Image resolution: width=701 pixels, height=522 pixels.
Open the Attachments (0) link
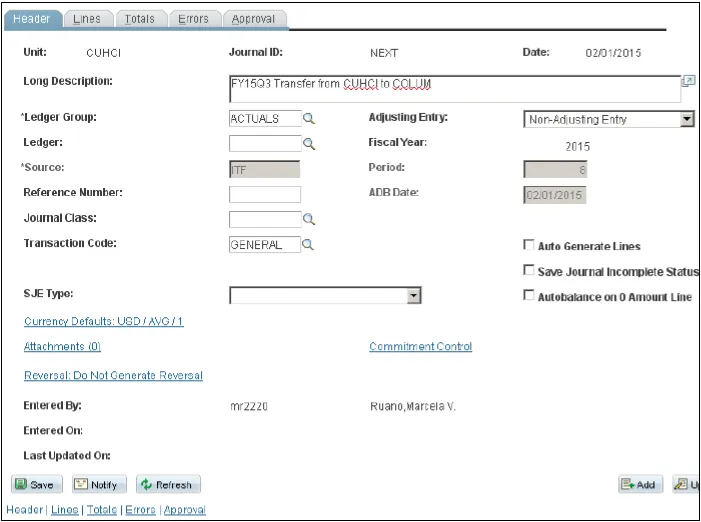(62, 346)
